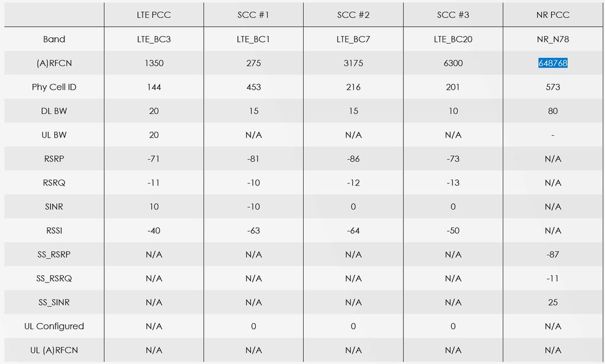This screenshot has height=364, width=605.
Task: Select the SINR row label
Action: (x=54, y=206)
